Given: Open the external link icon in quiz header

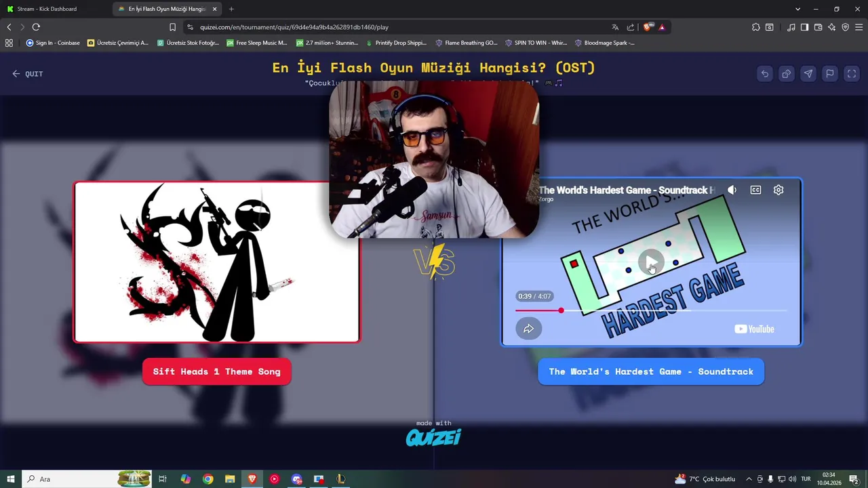Looking at the screenshot, I should [x=787, y=74].
